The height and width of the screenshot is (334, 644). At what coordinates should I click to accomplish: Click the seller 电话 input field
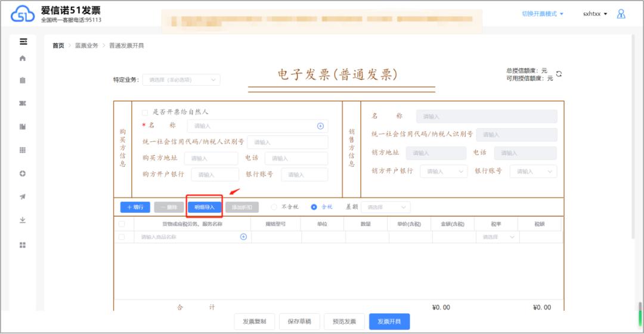(x=525, y=153)
